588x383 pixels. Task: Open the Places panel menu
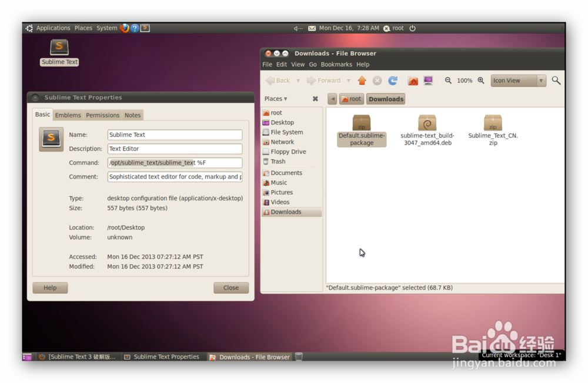coord(83,28)
